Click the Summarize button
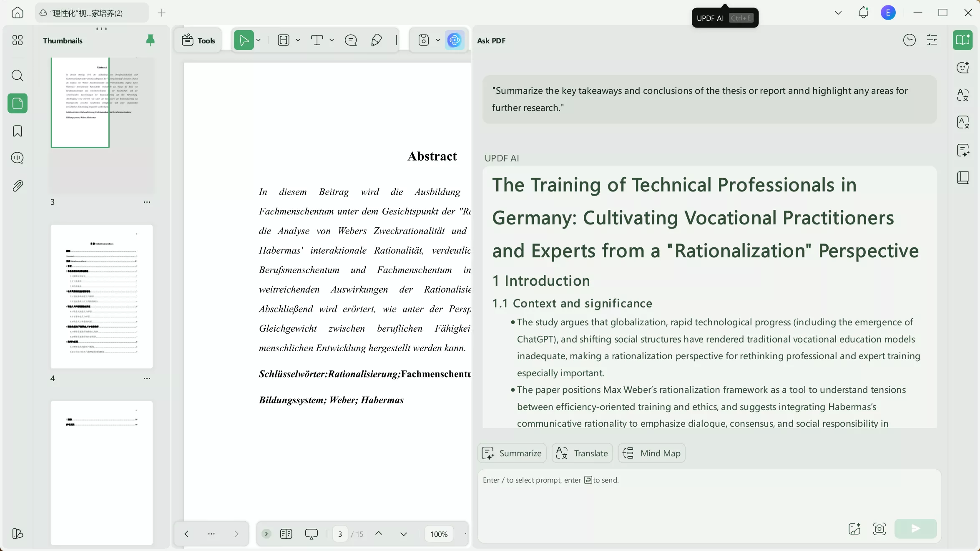 tap(512, 453)
